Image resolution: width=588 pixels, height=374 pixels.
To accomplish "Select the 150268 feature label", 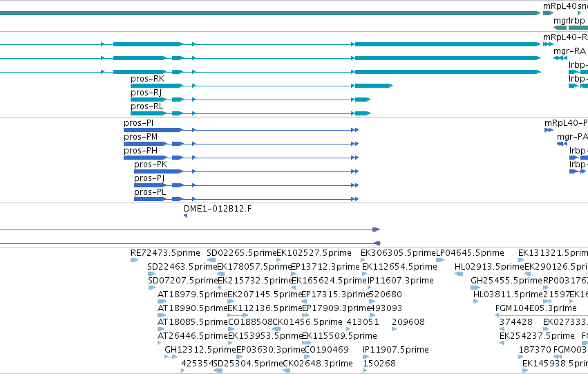I will 379,364.
